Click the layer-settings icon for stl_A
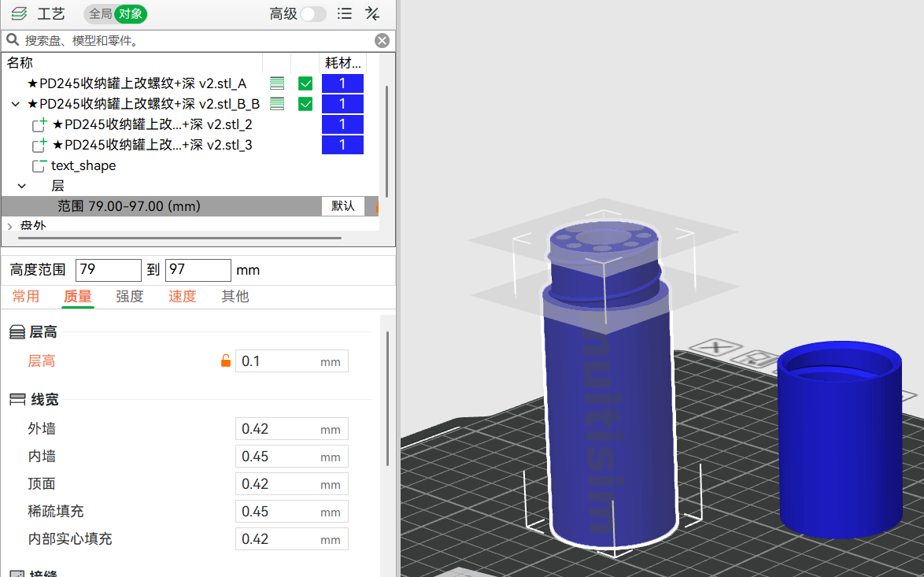The image size is (924, 577). pyautogui.click(x=277, y=83)
